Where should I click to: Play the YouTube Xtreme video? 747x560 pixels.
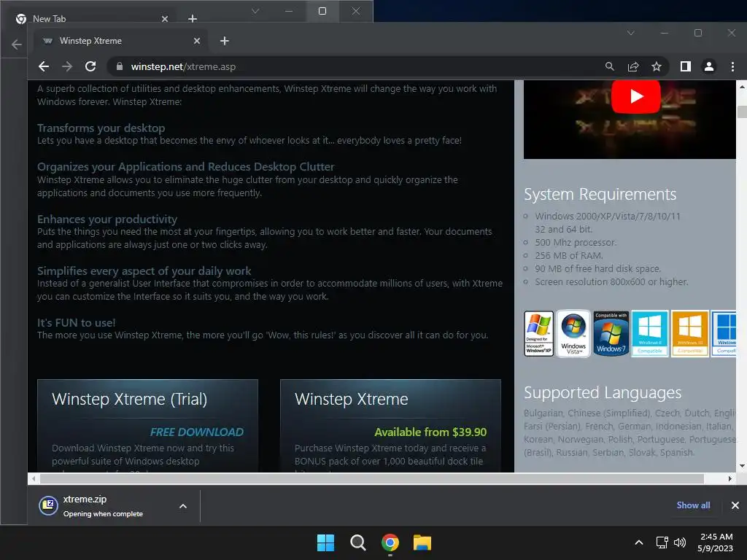[635, 97]
